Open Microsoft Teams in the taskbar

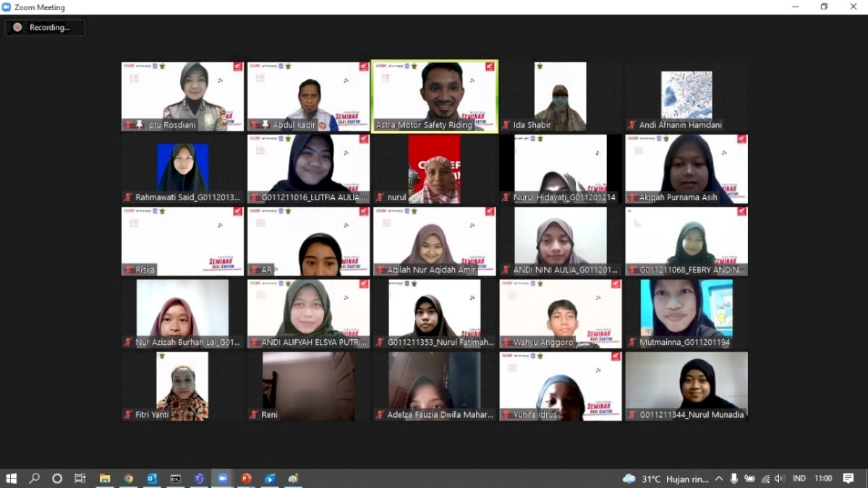198,479
